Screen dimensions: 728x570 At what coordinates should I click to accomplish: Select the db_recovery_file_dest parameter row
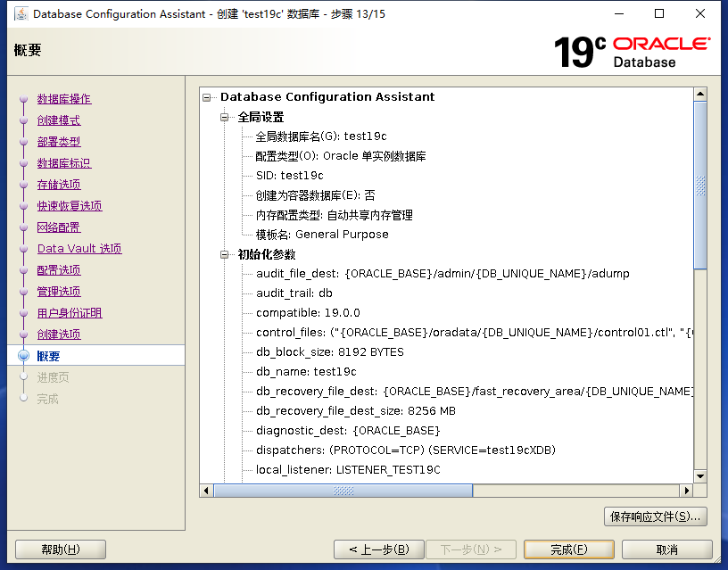pos(474,392)
